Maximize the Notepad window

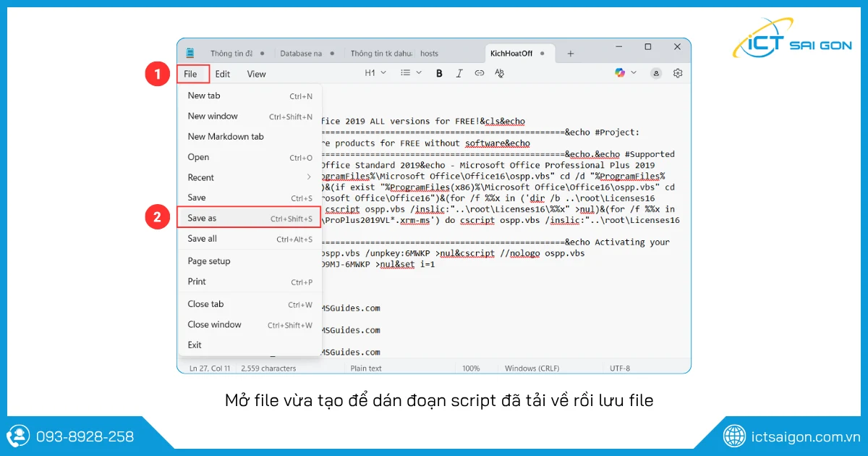tap(648, 47)
